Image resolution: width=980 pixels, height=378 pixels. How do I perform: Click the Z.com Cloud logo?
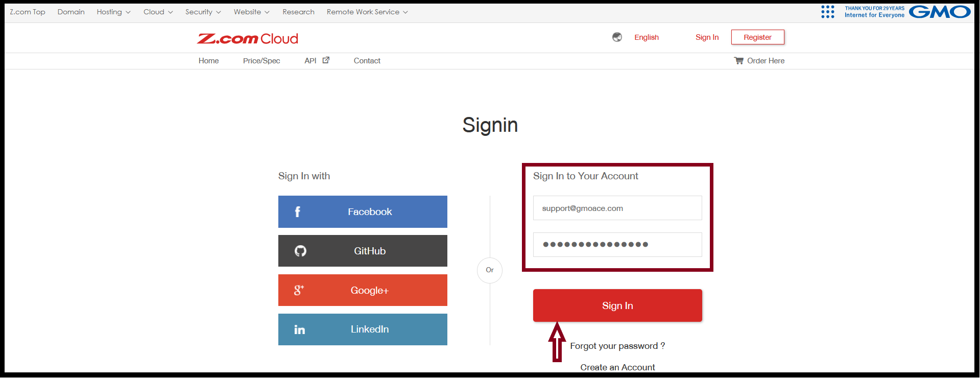pos(248,39)
